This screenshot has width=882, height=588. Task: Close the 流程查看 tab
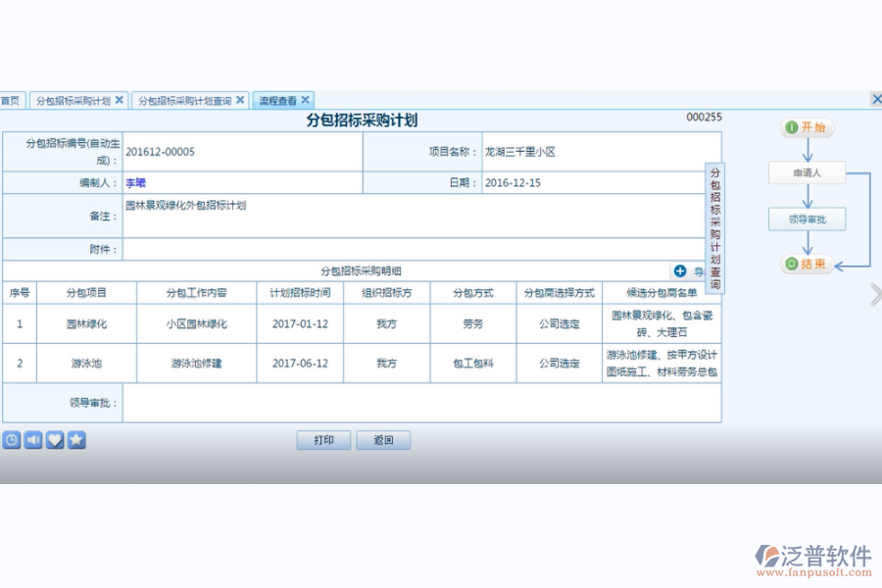(x=307, y=99)
